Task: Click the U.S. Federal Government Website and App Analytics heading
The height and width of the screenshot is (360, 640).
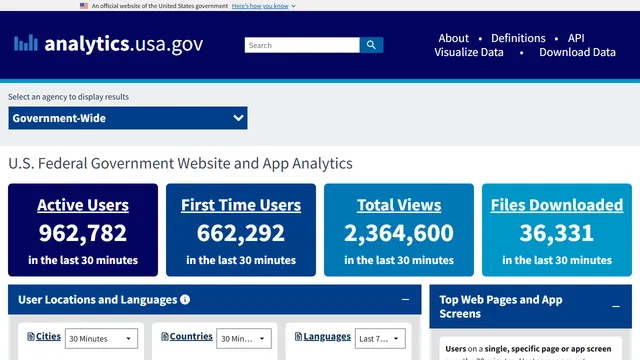Action: click(x=180, y=163)
